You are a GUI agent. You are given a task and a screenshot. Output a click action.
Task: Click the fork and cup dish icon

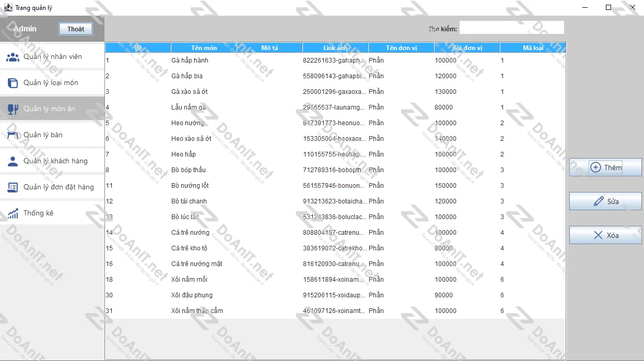tap(13, 109)
